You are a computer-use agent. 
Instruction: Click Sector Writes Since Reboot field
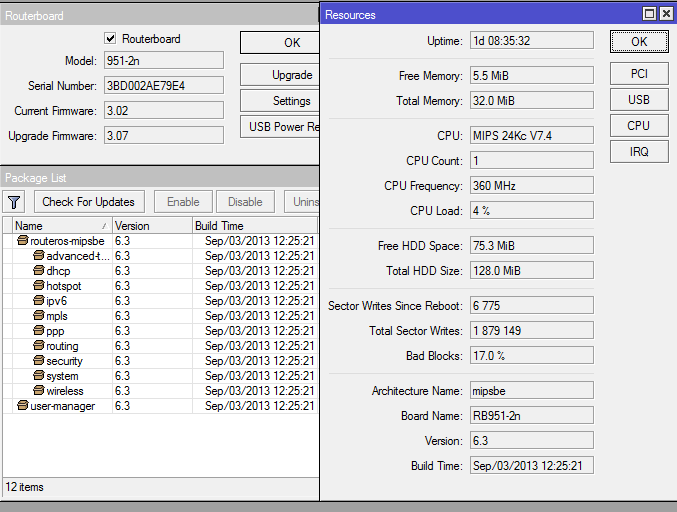coord(532,306)
